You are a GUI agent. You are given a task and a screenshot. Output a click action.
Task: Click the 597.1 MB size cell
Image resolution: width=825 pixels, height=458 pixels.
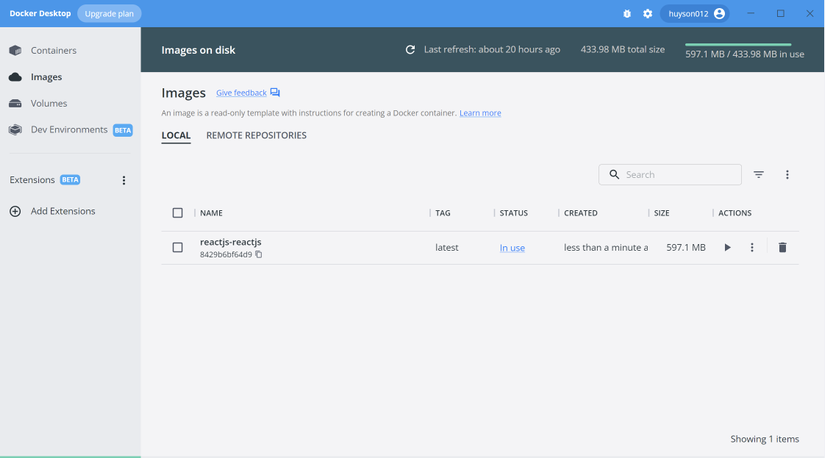tap(686, 247)
